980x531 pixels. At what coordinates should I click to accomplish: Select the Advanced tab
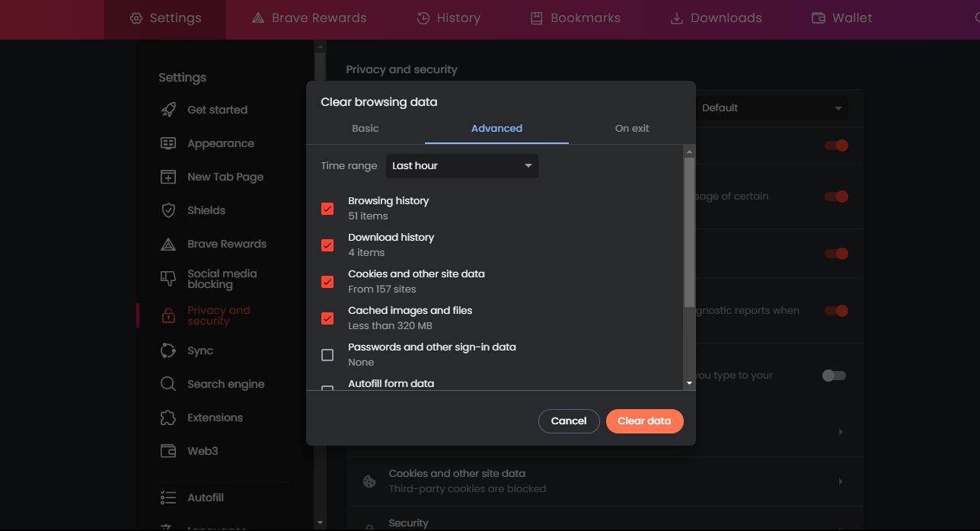click(496, 129)
